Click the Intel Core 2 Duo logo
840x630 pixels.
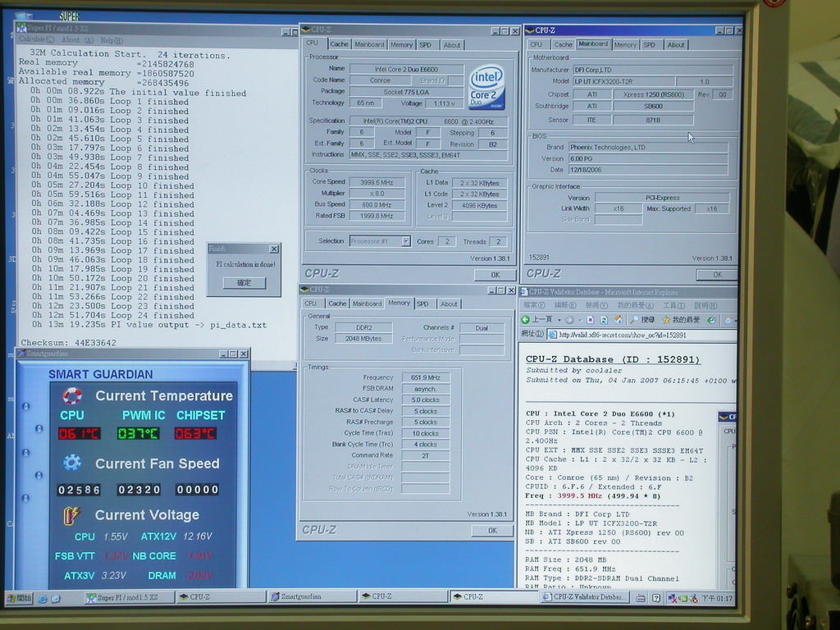[x=486, y=87]
